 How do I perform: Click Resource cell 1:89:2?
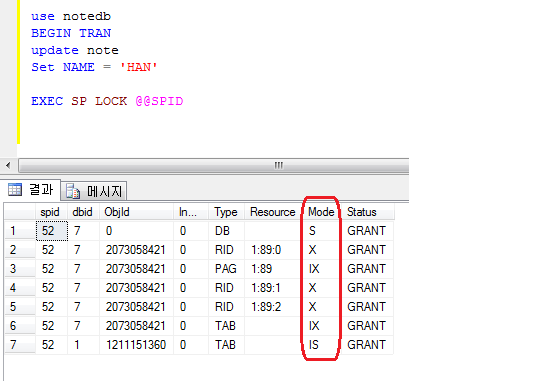point(273,307)
